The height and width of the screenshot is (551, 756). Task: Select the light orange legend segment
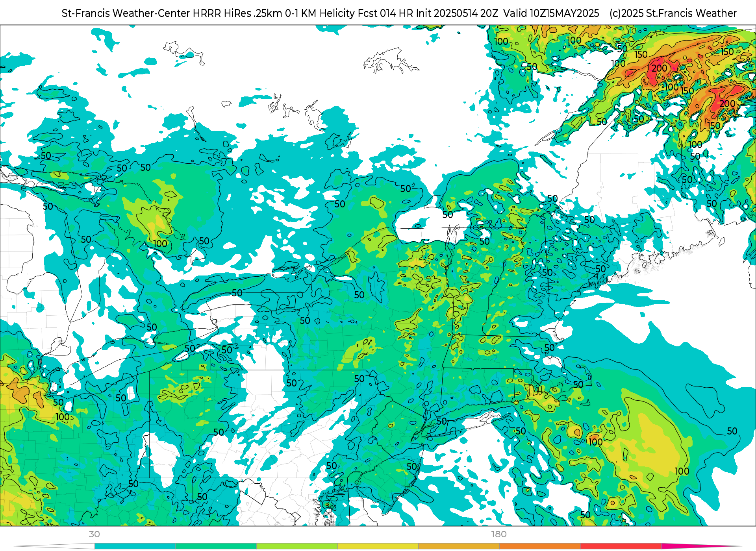[x=459, y=546]
